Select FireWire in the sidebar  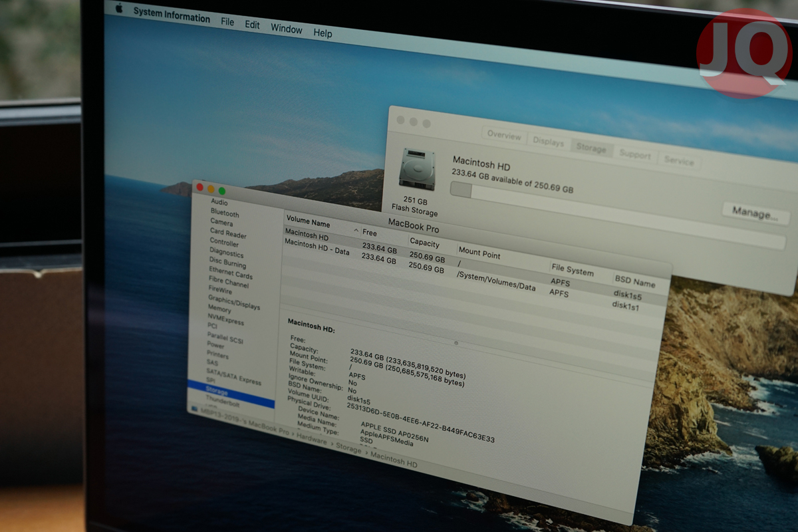click(220, 290)
